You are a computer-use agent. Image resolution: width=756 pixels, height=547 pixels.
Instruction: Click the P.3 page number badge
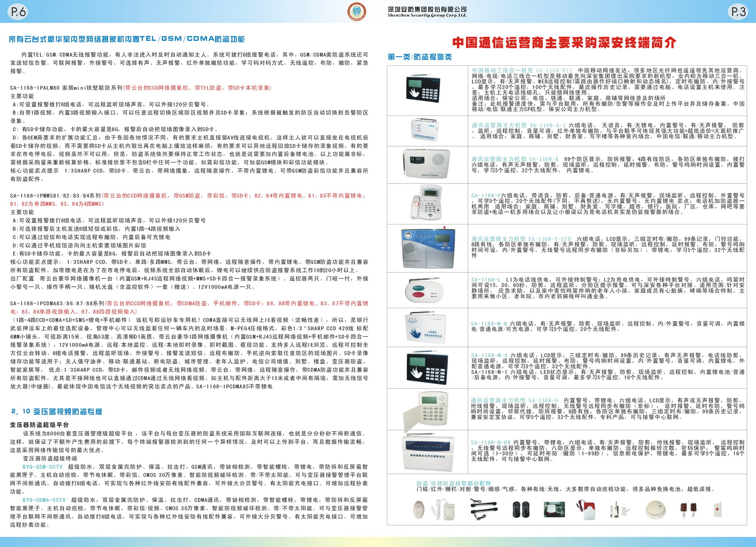pyautogui.click(x=739, y=12)
